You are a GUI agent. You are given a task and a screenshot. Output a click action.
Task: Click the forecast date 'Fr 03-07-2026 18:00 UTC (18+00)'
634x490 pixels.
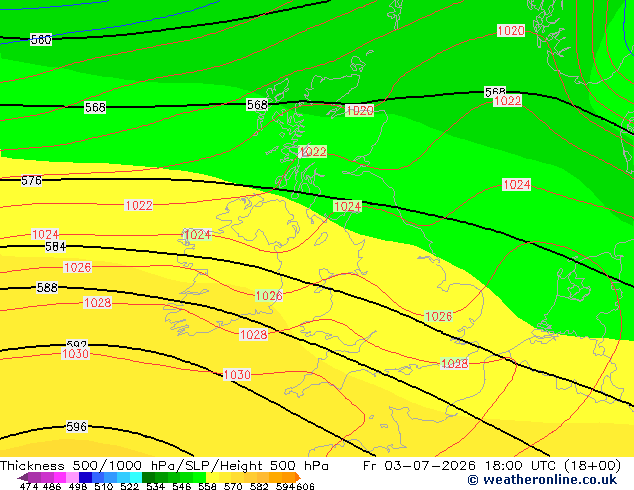coord(492,466)
